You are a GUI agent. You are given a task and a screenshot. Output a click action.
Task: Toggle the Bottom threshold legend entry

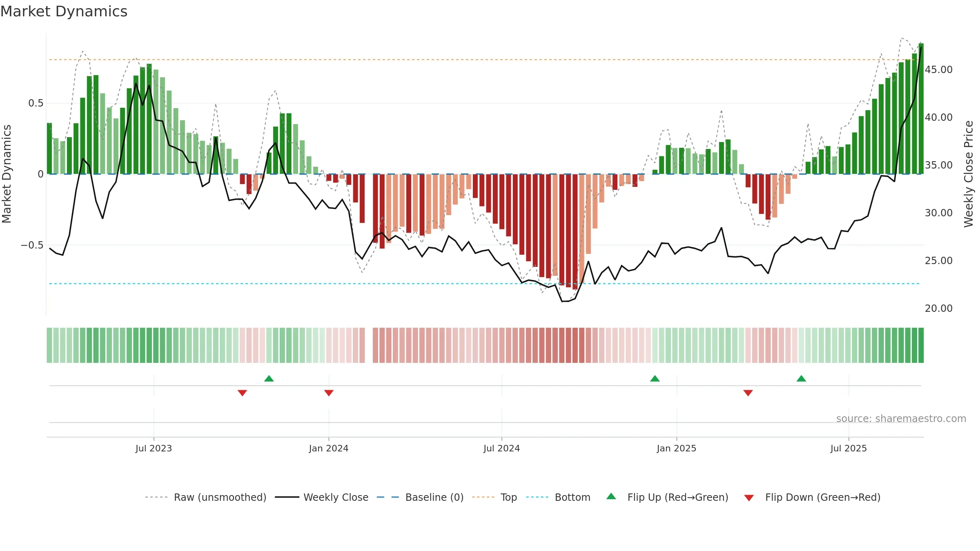click(558, 497)
